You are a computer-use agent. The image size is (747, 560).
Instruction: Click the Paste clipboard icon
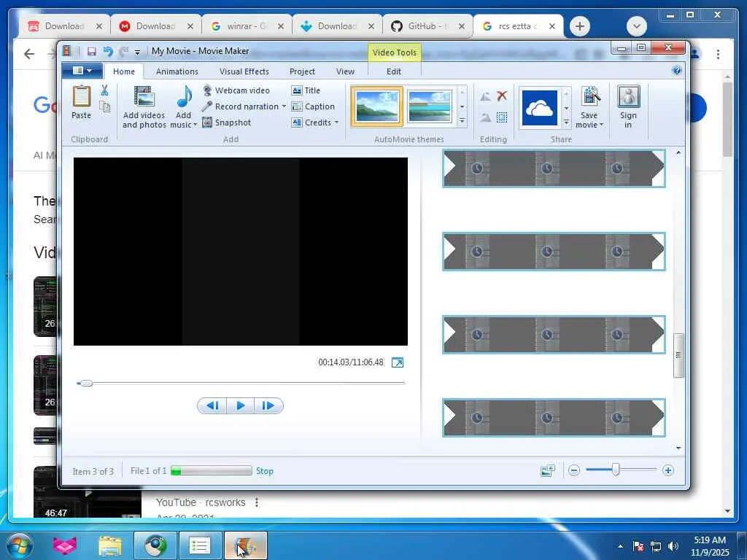82,97
